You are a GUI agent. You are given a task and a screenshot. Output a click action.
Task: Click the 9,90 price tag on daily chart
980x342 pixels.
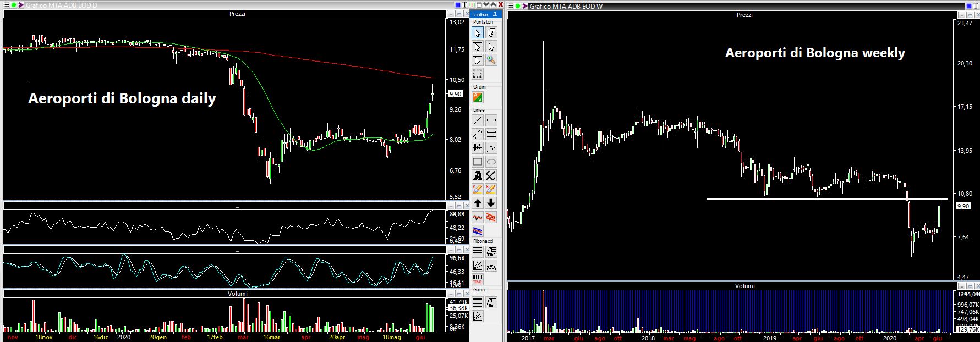pyautogui.click(x=456, y=94)
